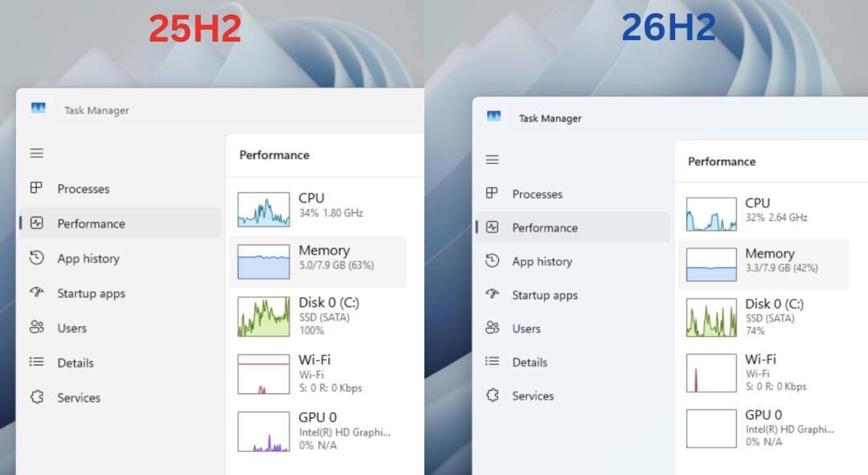868x475 pixels.
Task: Open the Disk 0 (C:) entry at 74% usage
Action: tap(764, 317)
